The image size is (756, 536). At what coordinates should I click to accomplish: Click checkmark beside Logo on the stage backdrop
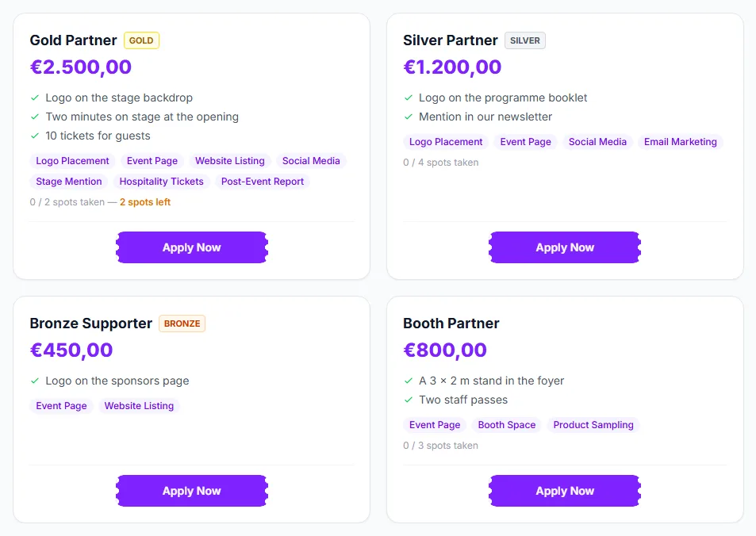click(x=35, y=98)
